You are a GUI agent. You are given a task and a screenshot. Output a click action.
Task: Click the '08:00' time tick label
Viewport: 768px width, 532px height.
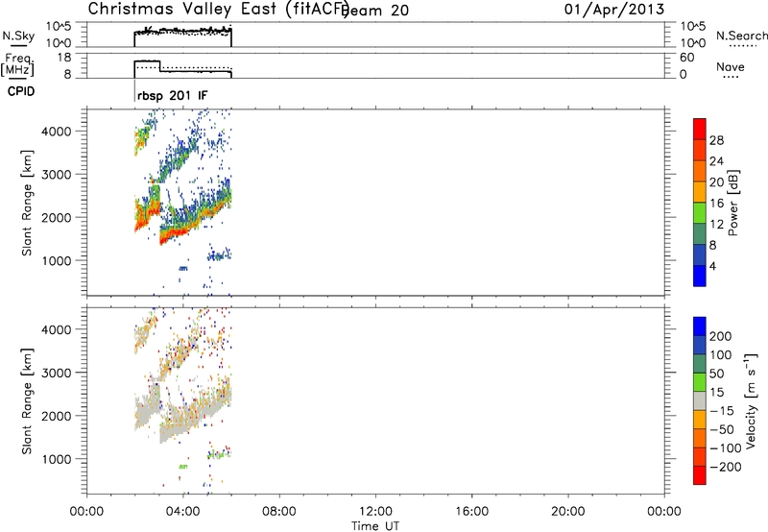[x=279, y=512]
